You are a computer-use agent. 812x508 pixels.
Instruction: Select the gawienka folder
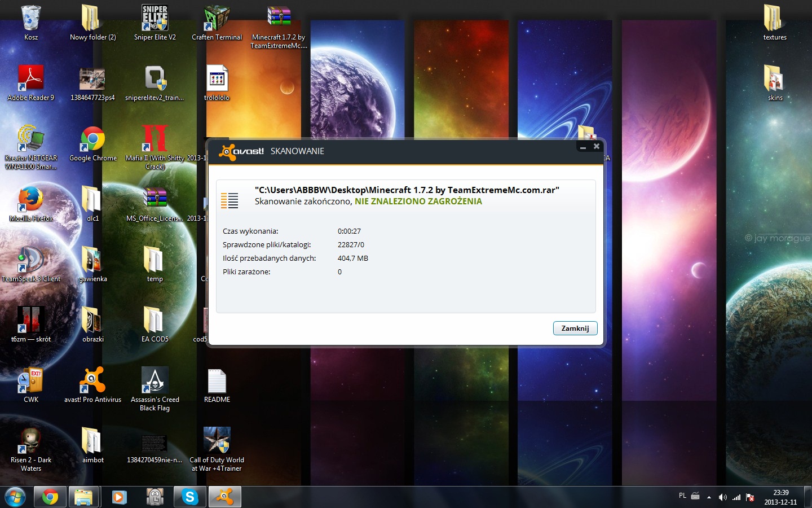pos(92,265)
